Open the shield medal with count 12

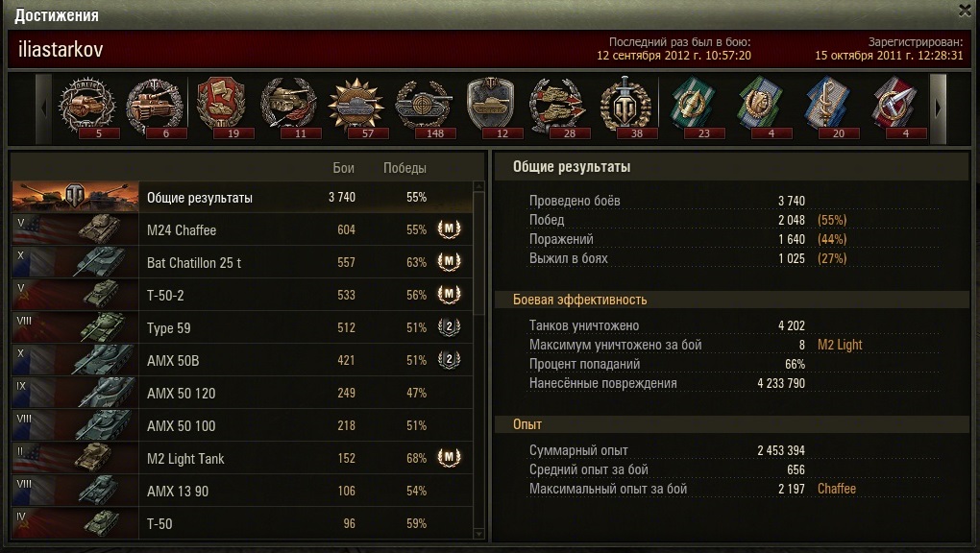tap(491, 108)
